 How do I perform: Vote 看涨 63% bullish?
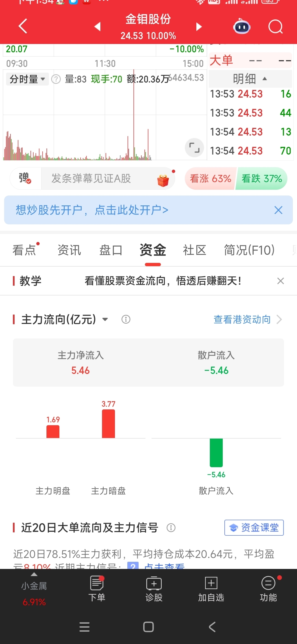pos(210,178)
